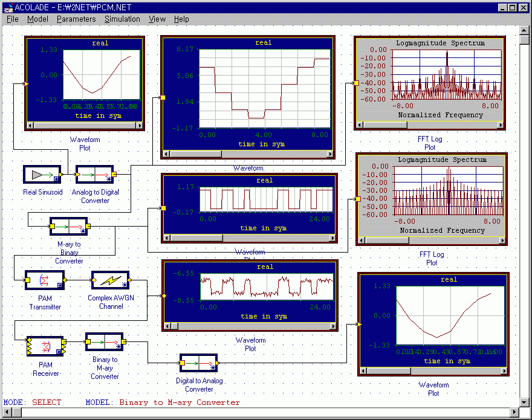This screenshot has height=420, width=532.
Task: Select the top-left sinusoid waveform plot
Action: coord(85,83)
